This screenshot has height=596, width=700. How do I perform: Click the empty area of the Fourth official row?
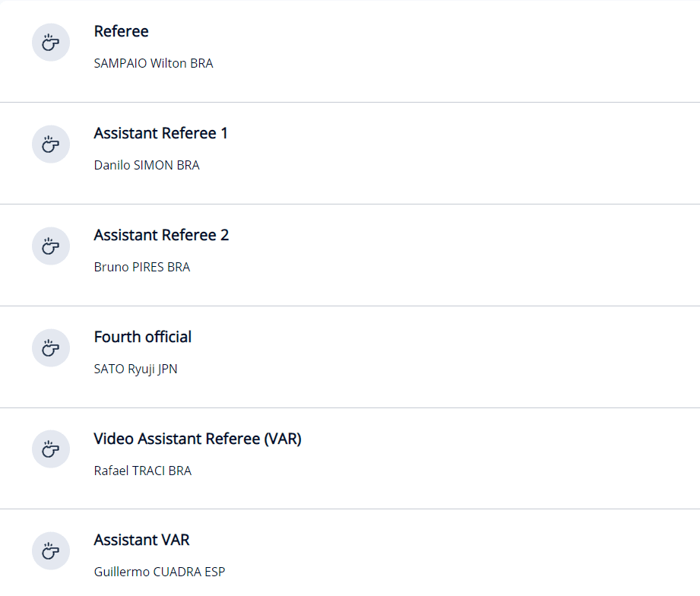click(x=446, y=357)
